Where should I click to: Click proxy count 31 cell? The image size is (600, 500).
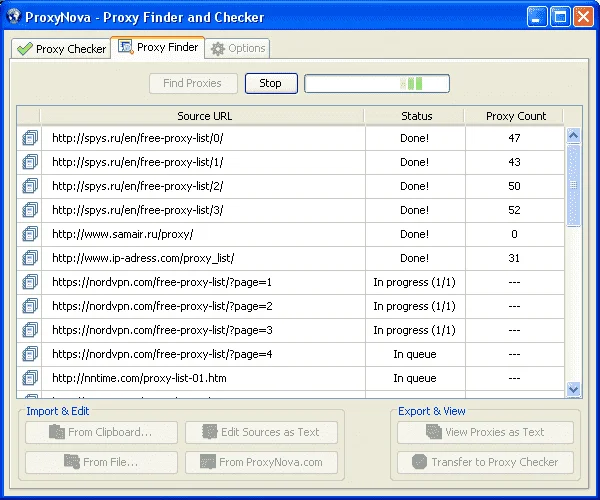pos(514,258)
